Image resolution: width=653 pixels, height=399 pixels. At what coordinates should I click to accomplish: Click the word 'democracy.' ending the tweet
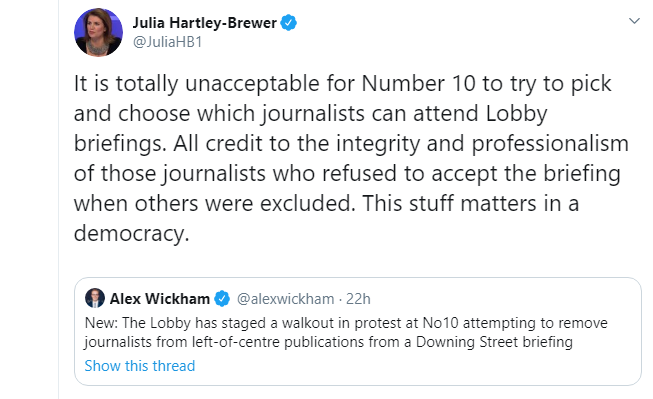point(132,233)
